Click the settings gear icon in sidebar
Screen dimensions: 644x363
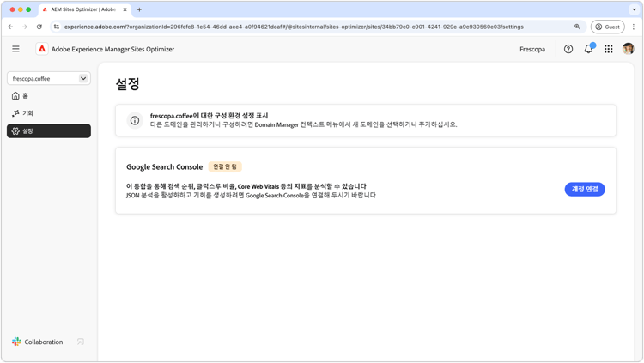[15, 131]
